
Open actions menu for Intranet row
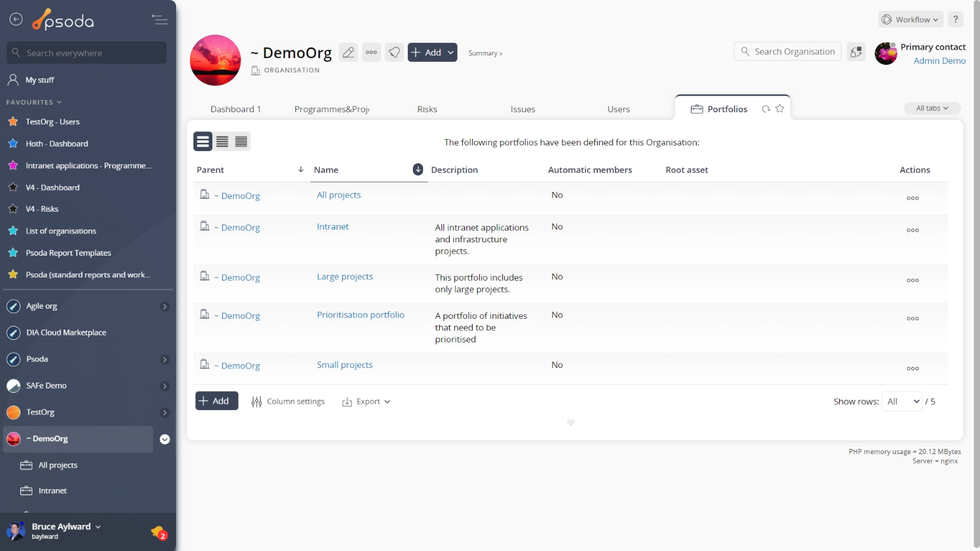pos(913,230)
